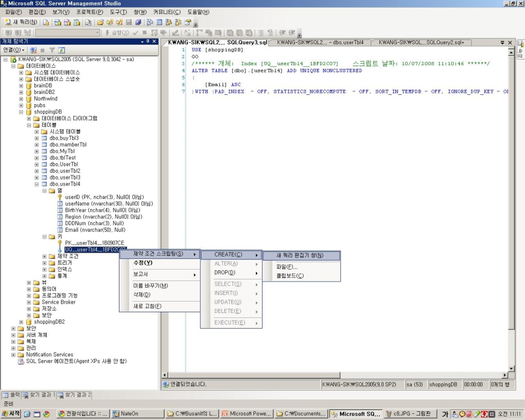Image resolution: width=525 pixels, height=420 pixels.
Task: Toggle auto-hide pin on 개체 탐색기 panel
Action: click(x=148, y=42)
